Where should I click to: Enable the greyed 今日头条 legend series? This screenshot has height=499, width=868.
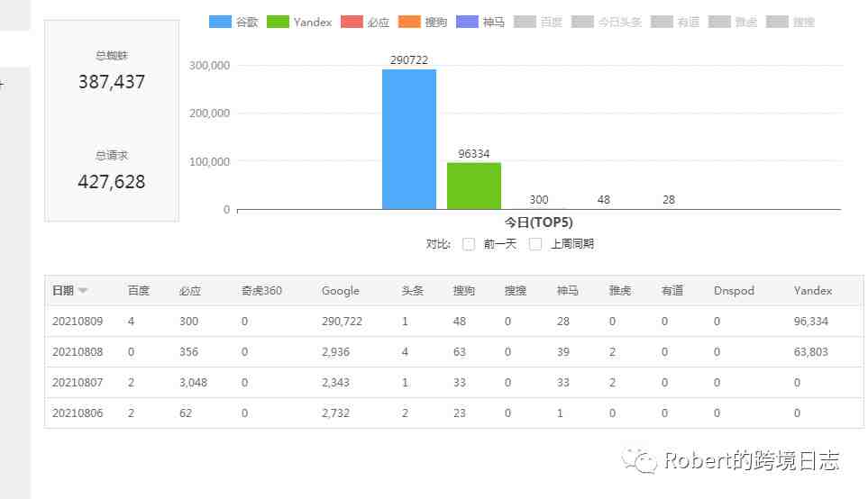tap(607, 23)
